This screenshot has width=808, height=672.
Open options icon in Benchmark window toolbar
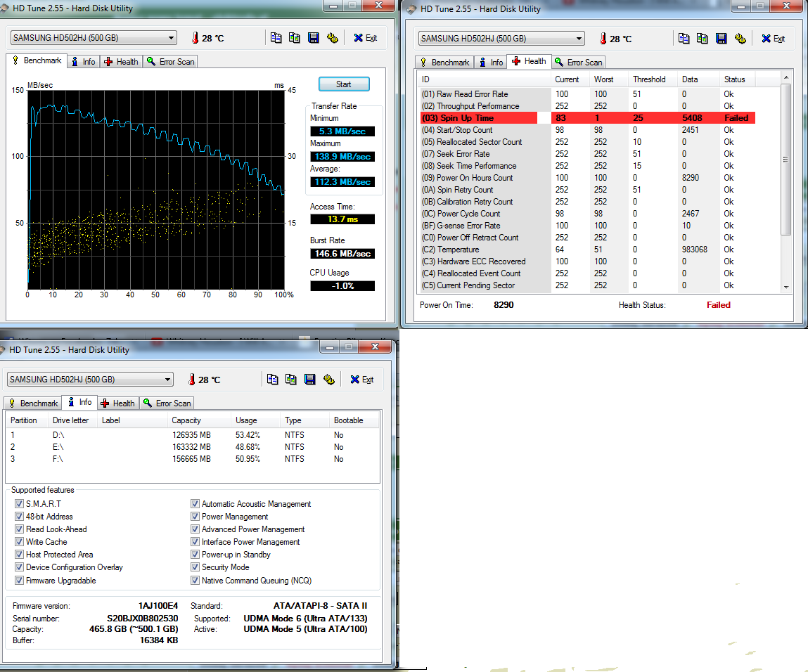pos(333,38)
